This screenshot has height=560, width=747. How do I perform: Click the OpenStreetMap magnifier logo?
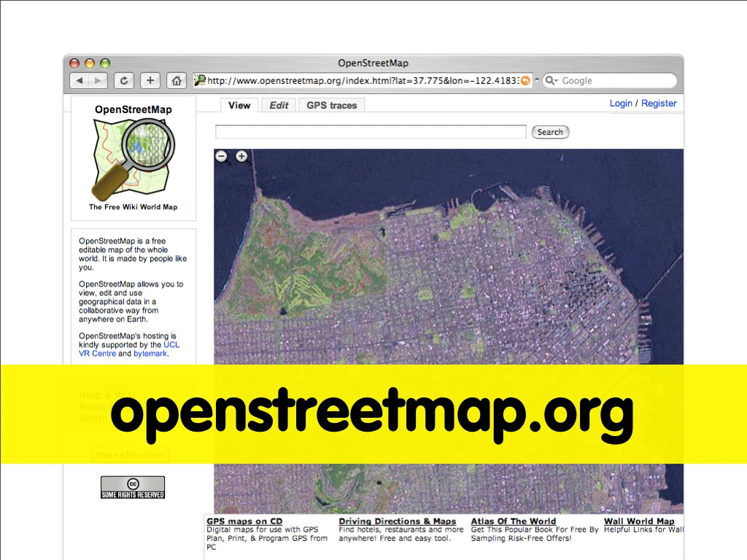[x=133, y=159]
